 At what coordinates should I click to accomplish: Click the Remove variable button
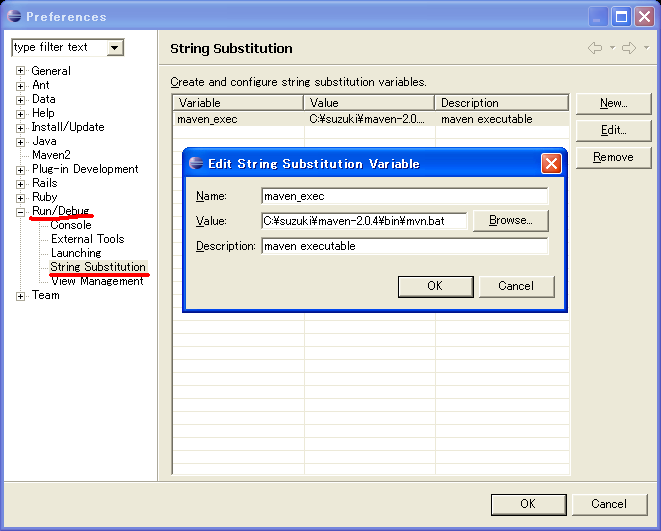pyautogui.click(x=612, y=157)
